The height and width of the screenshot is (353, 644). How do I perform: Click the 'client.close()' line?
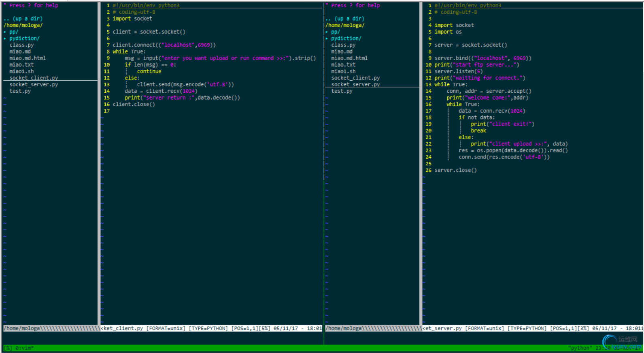point(134,104)
